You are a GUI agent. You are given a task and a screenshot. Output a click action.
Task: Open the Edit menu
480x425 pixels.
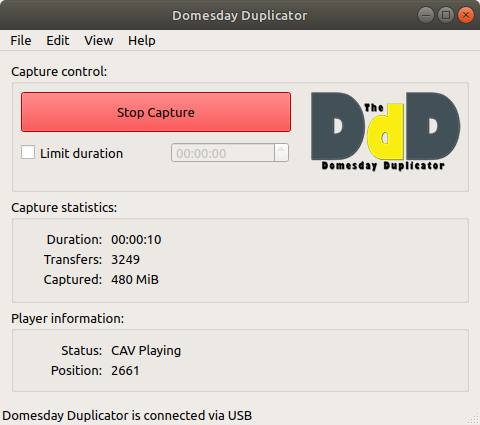pyautogui.click(x=58, y=41)
